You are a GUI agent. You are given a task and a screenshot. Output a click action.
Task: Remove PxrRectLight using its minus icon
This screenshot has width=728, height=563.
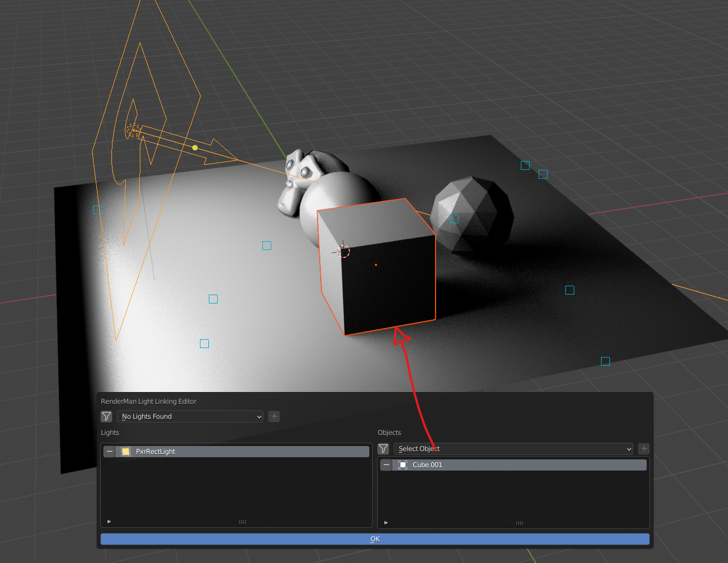click(109, 451)
